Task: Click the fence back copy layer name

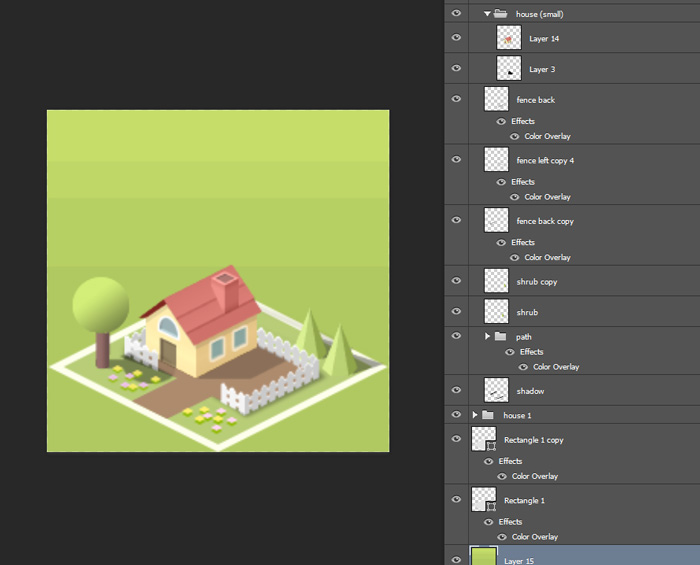Action: point(545,221)
